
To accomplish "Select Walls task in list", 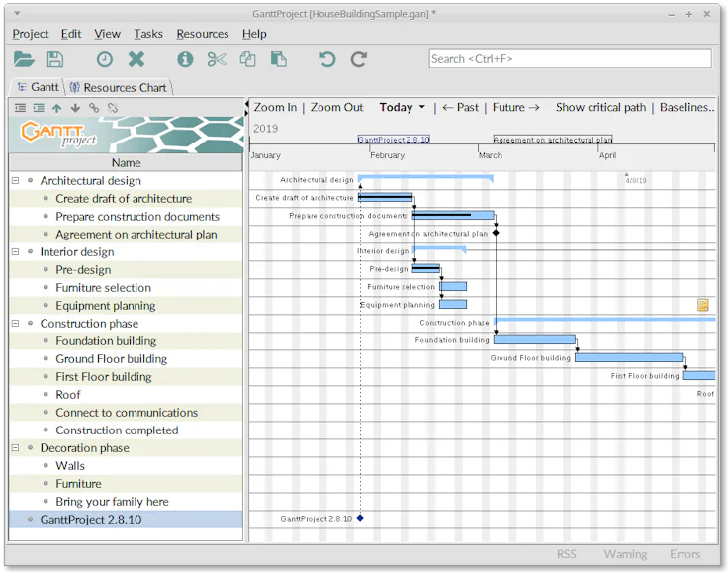I will pyautogui.click(x=126, y=466).
